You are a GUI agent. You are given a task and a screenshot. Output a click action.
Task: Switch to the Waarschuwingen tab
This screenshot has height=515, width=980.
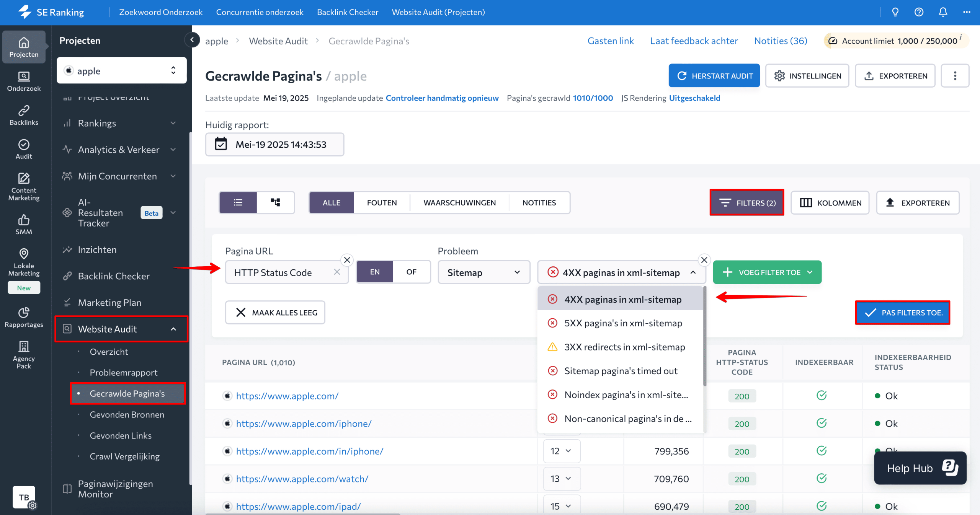click(459, 202)
